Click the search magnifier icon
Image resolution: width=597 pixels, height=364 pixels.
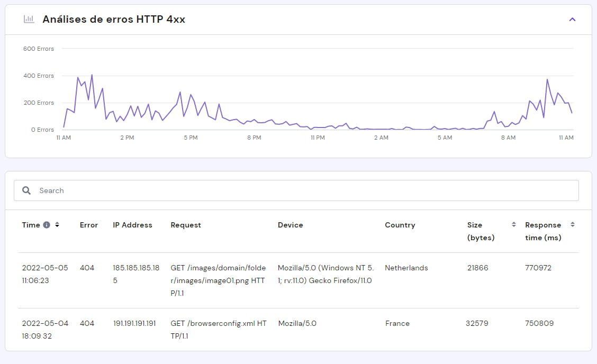tap(26, 190)
